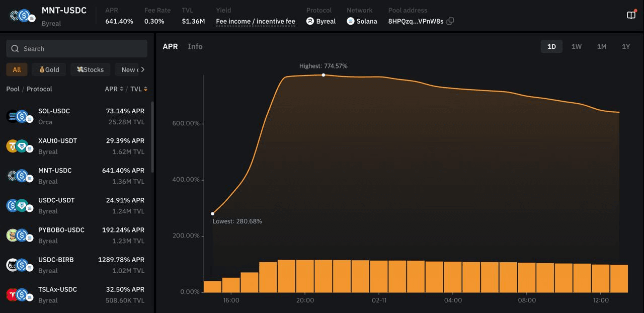
Task: Click the magnifier icon in search box
Action: (x=15, y=49)
